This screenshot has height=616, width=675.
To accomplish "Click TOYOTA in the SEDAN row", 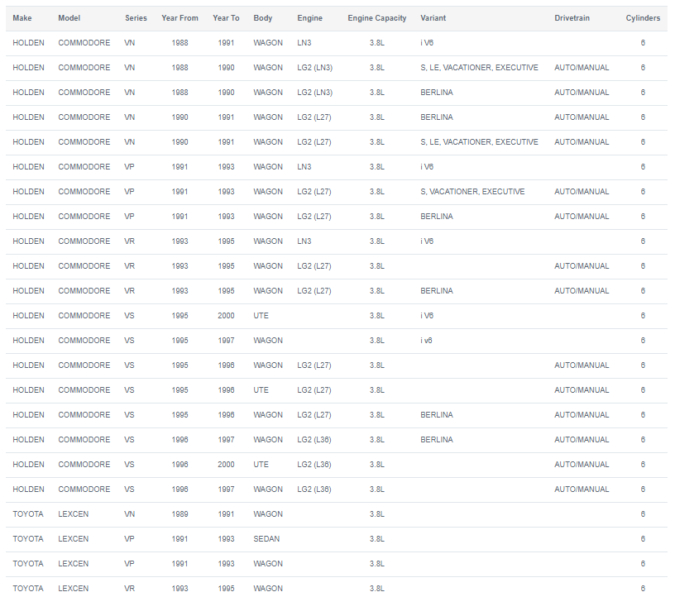I will pos(28,539).
